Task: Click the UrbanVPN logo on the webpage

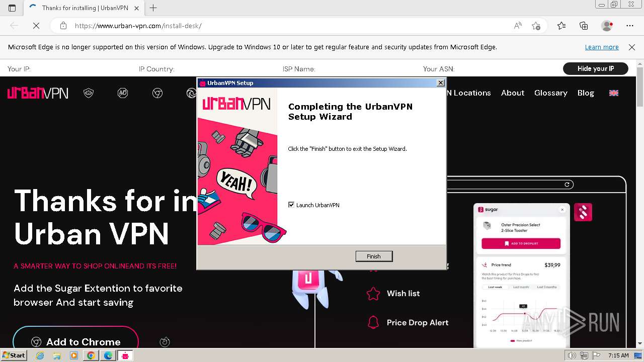Action: (38, 93)
